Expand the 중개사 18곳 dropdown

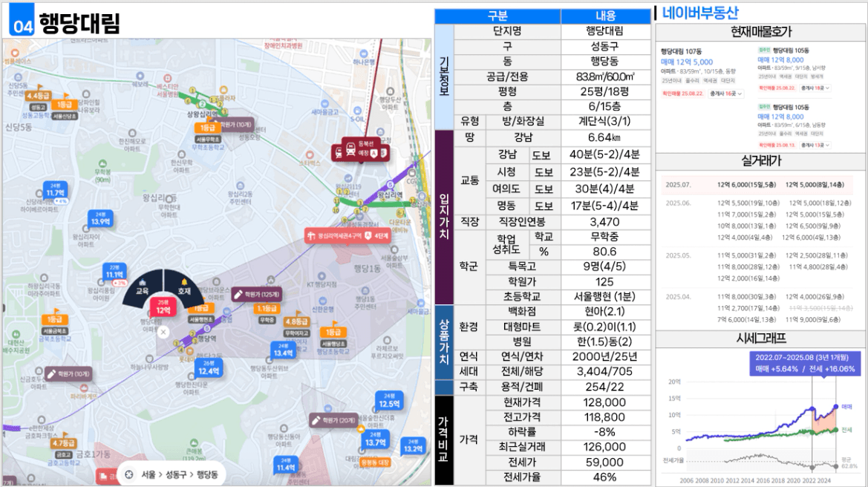point(815,88)
